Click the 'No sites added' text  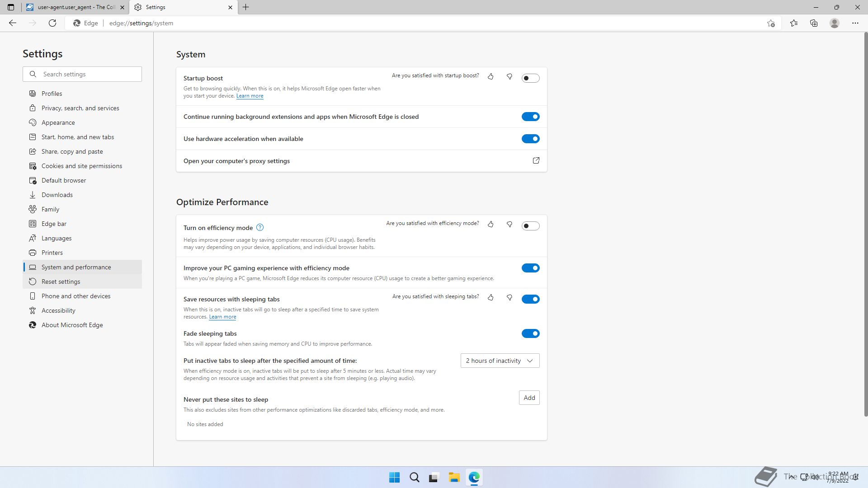coord(205,424)
